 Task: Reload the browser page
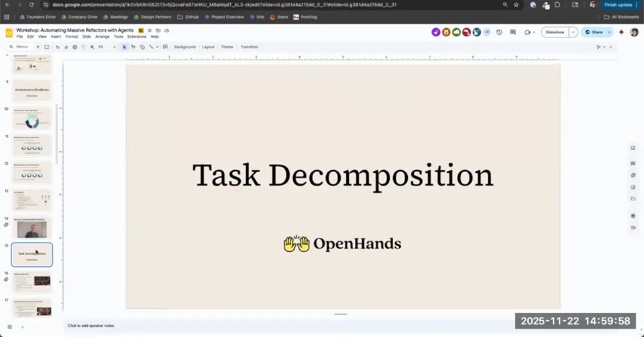click(x=32, y=5)
